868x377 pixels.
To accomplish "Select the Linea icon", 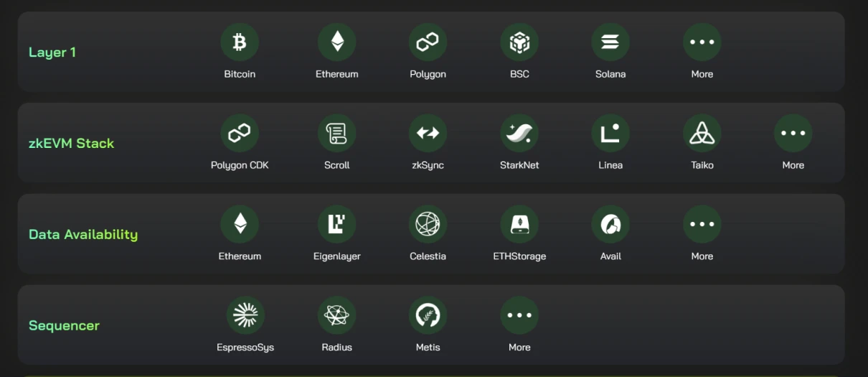I will tap(610, 134).
